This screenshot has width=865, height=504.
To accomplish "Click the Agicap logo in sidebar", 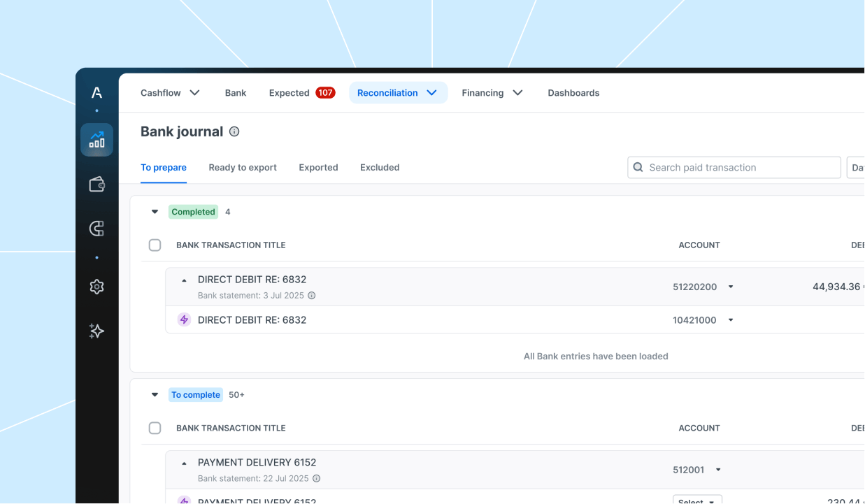I will point(96,92).
